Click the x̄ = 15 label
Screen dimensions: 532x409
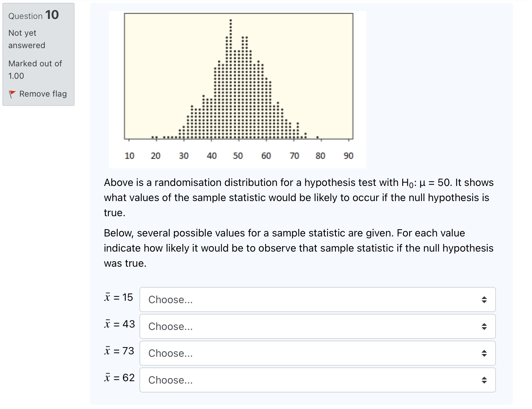(118, 298)
